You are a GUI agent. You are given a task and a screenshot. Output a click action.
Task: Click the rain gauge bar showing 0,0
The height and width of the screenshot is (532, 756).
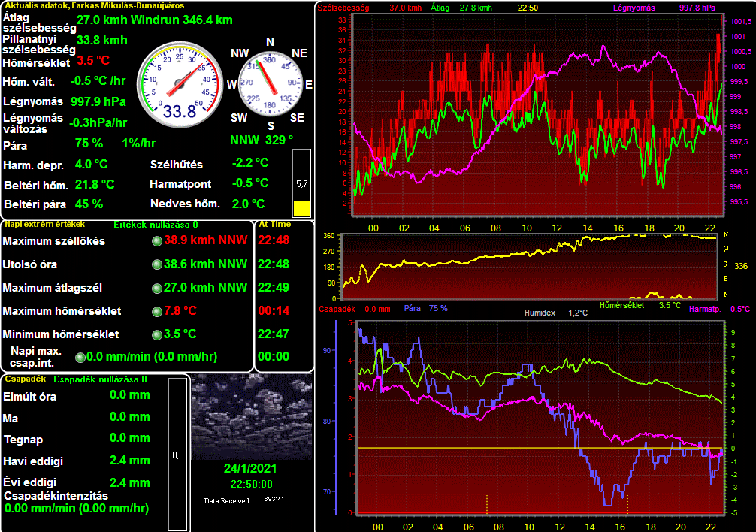tap(177, 454)
